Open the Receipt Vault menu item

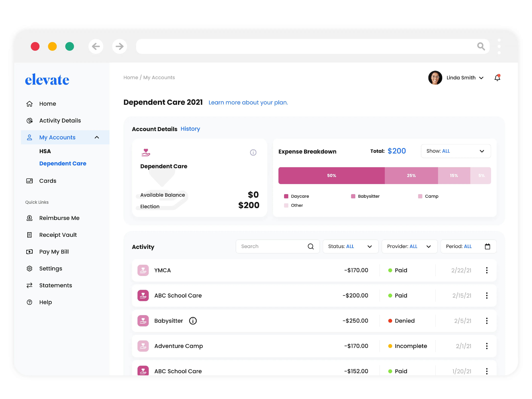tap(58, 235)
